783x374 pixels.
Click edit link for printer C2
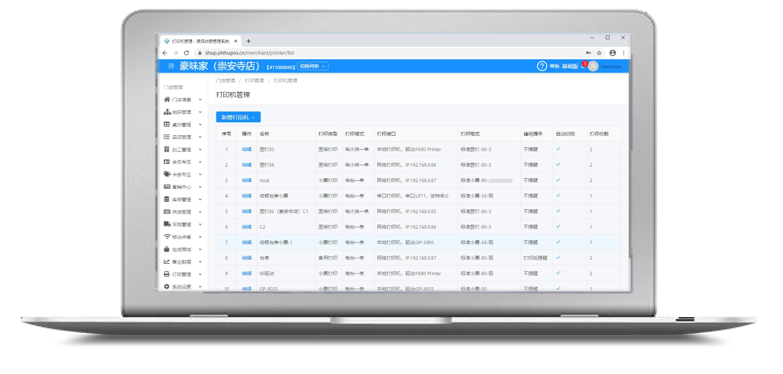coord(247,227)
